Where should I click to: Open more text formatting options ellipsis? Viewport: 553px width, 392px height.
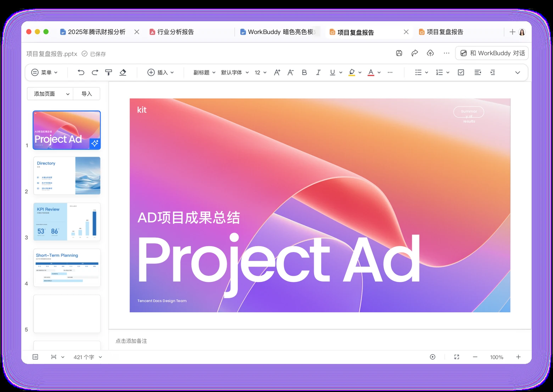pos(390,72)
